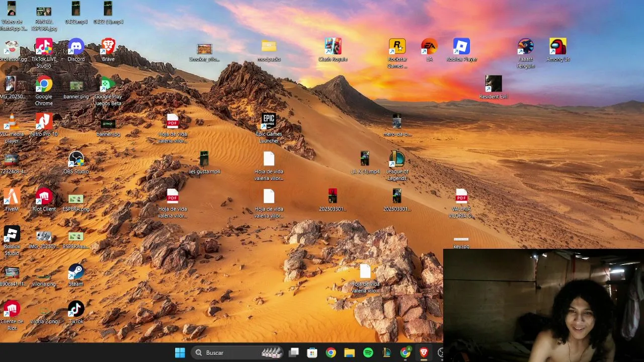Launch the Roblox Player shortcut

pos(461,50)
